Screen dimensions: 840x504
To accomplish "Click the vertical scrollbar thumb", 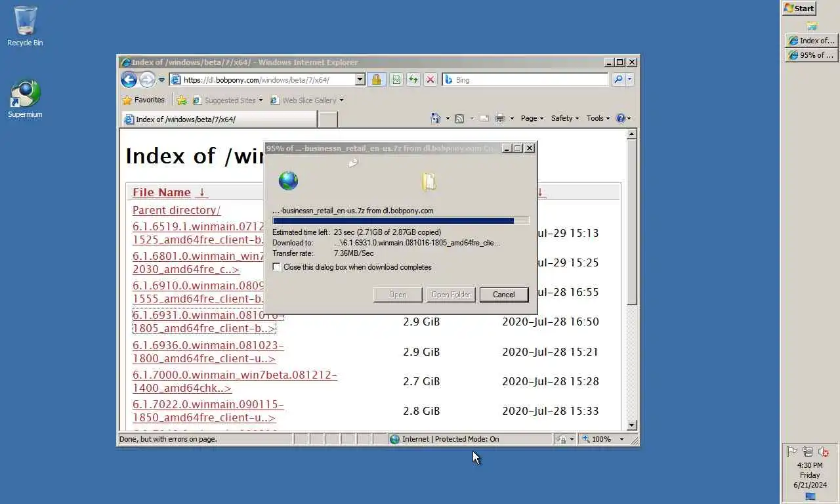I will (631, 222).
